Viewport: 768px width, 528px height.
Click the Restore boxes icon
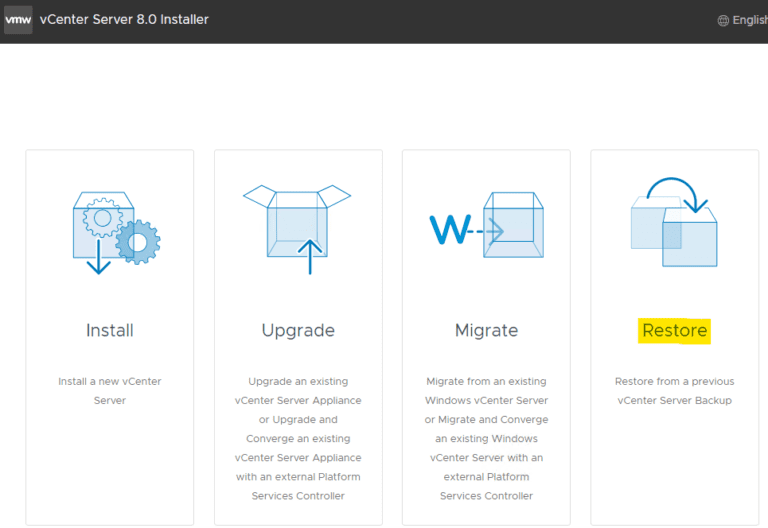[674, 222]
